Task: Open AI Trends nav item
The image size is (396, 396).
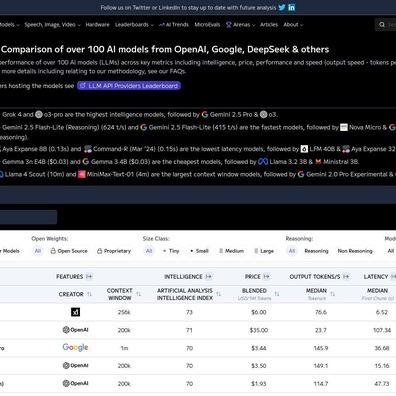Action: (174, 25)
